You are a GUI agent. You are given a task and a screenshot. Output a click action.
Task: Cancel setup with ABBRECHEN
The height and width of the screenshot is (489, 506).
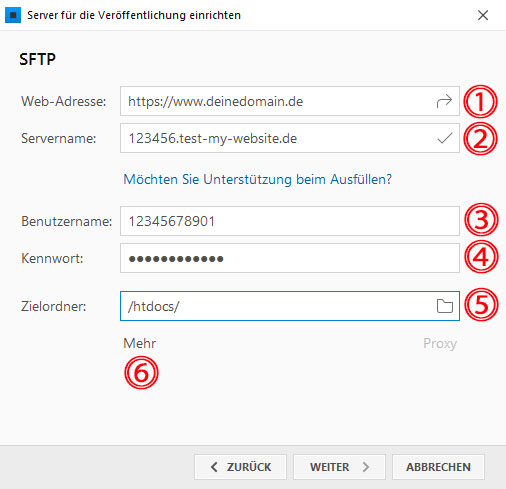438,467
